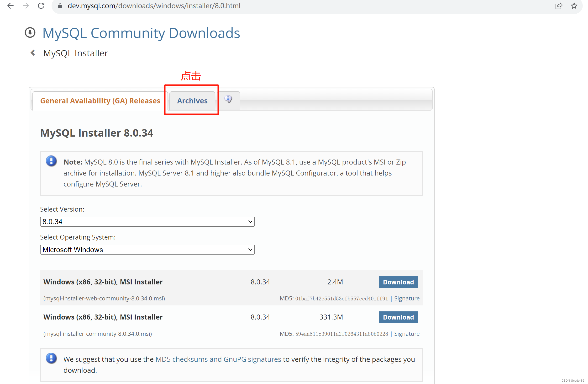This screenshot has height=384, width=588.
Task: Click the MySQL Community Downloads heading
Action: (x=141, y=33)
